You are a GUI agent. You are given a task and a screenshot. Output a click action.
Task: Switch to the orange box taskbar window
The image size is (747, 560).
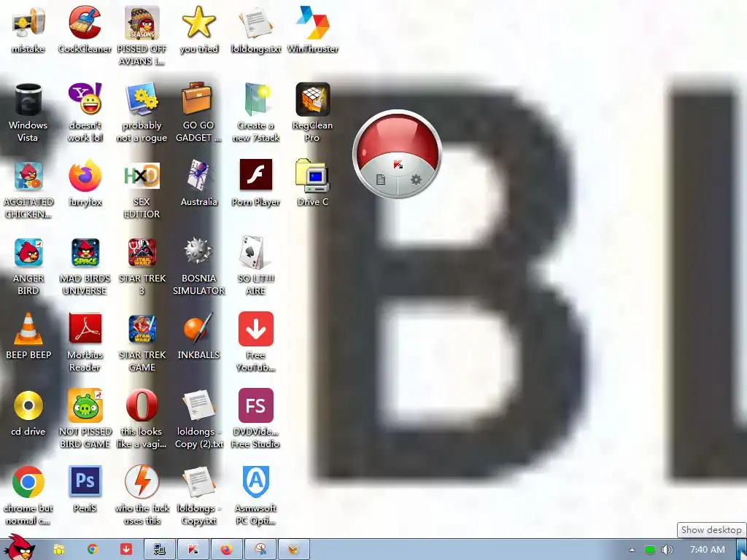tap(294, 550)
